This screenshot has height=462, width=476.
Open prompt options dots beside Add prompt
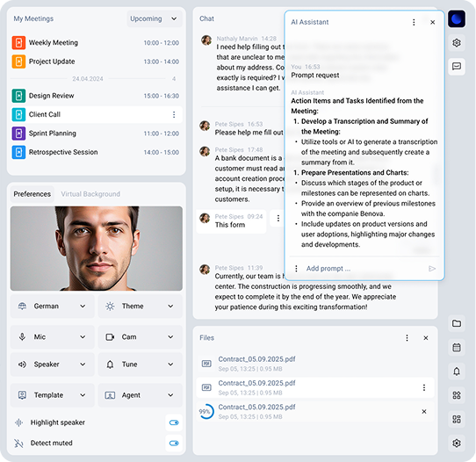(x=296, y=269)
